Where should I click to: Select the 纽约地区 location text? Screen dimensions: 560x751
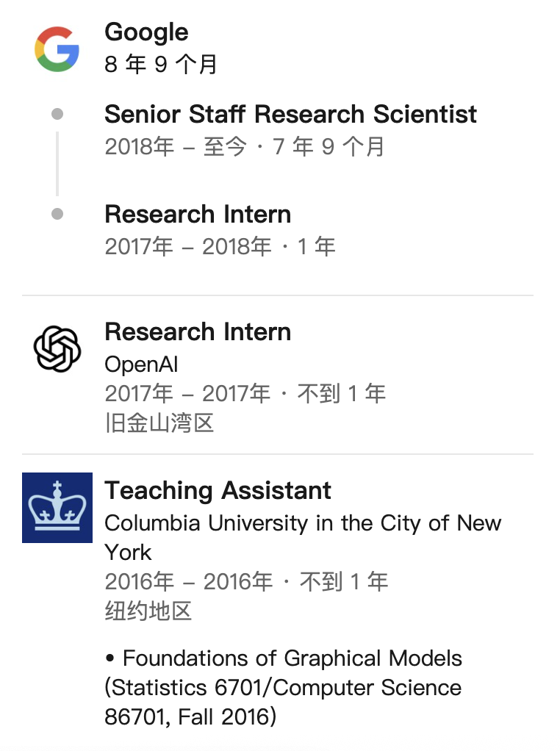(x=148, y=611)
